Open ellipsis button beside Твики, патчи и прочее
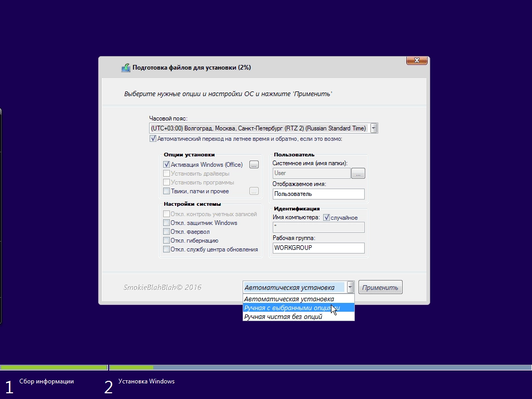 click(254, 191)
